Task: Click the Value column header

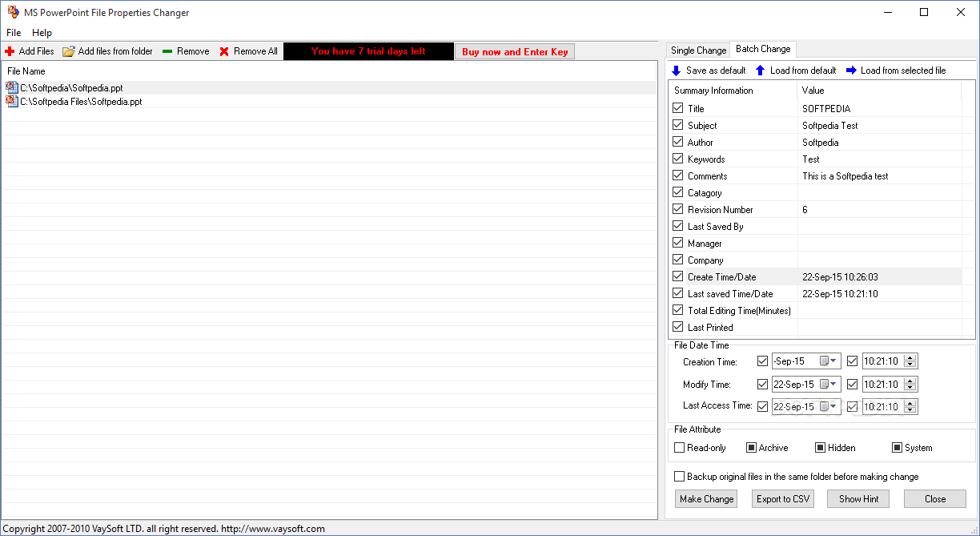Action: pyautogui.click(x=879, y=91)
